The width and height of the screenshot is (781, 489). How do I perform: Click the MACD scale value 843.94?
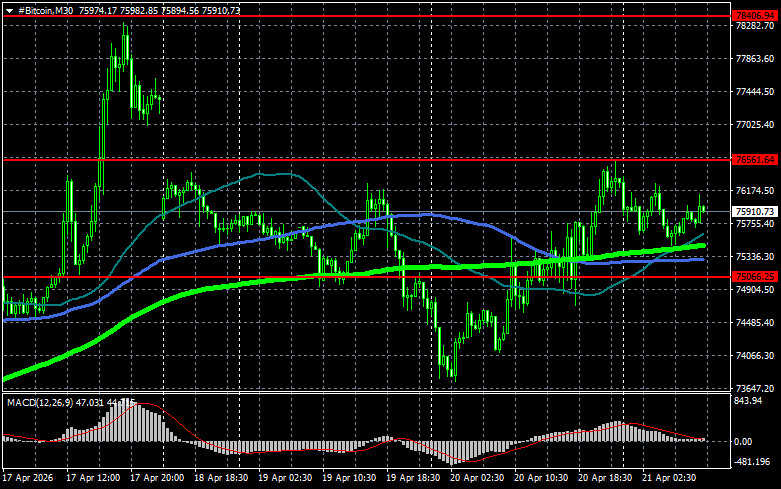(748, 401)
